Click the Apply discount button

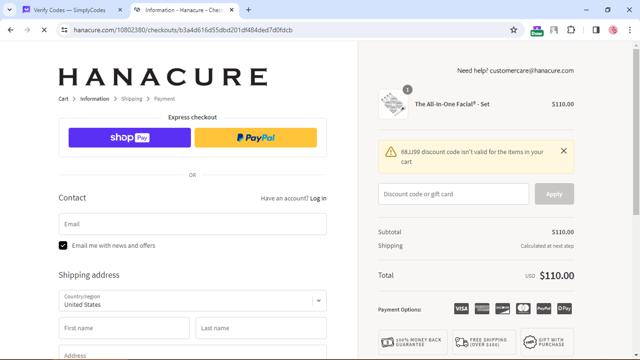point(554,194)
